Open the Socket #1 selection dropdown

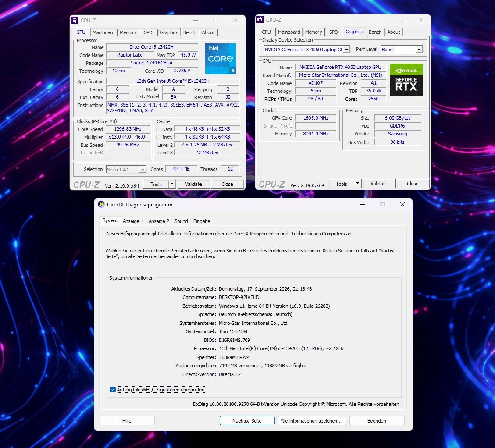tap(142, 170)
